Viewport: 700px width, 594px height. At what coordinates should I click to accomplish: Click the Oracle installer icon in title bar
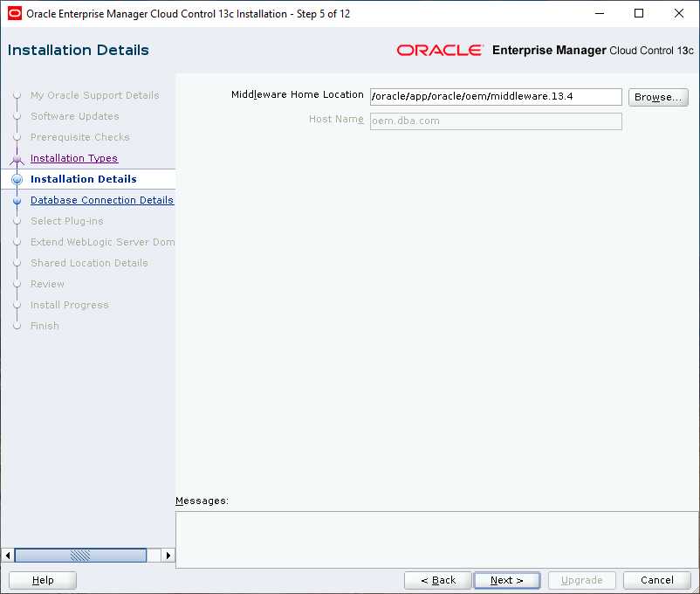(14, 13)
